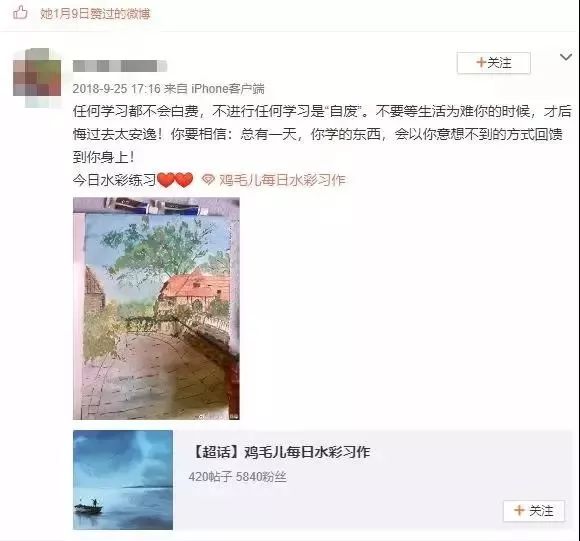Click the plus icon in bottom 关注 button
The height and width of the screenshot is (541, 580).
519,511
